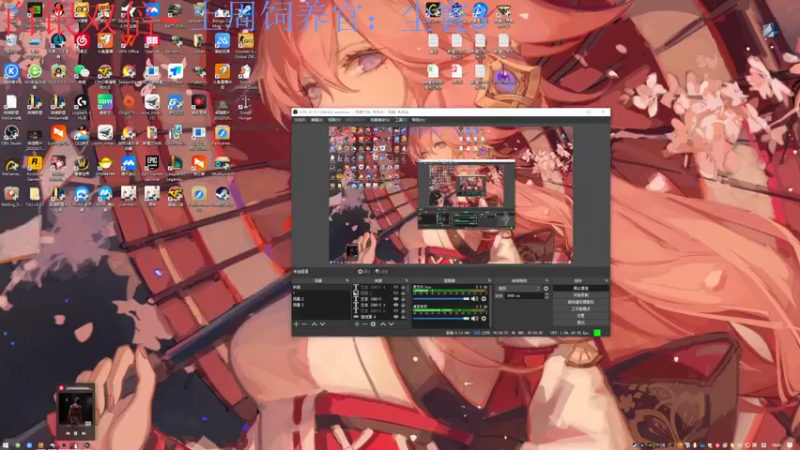Open the WeChat desktop icon
800x450 pixels.
(x=82, y=72)
